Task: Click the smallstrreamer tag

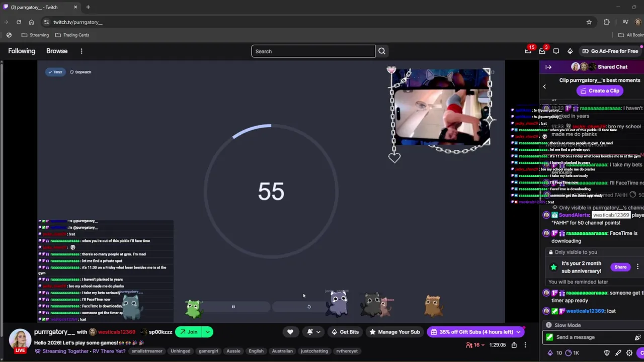Action: click(148, 351)
